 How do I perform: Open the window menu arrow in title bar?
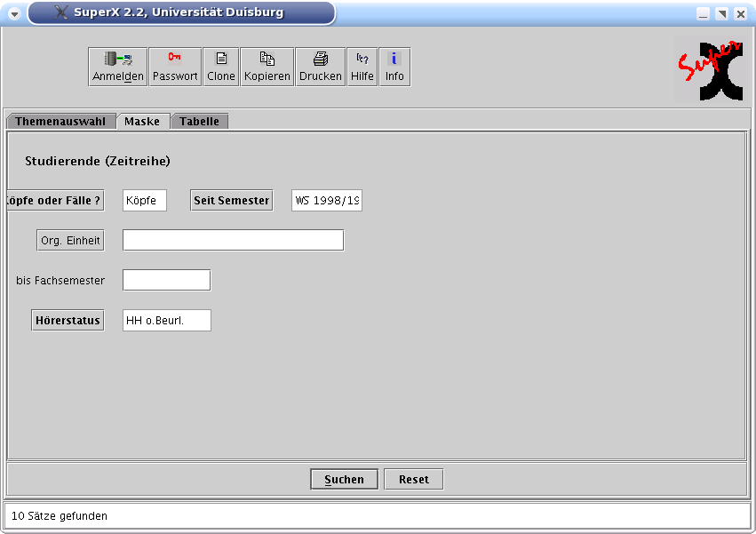(14, 14)
